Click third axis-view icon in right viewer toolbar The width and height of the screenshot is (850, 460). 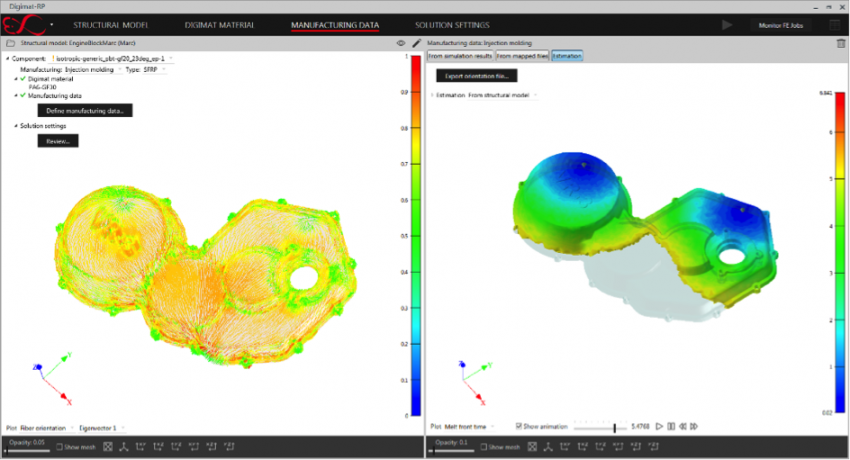[601, 446]
